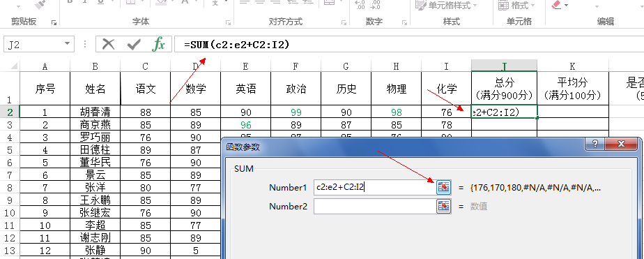
Task: Select row 9 header
Action: 10,200
